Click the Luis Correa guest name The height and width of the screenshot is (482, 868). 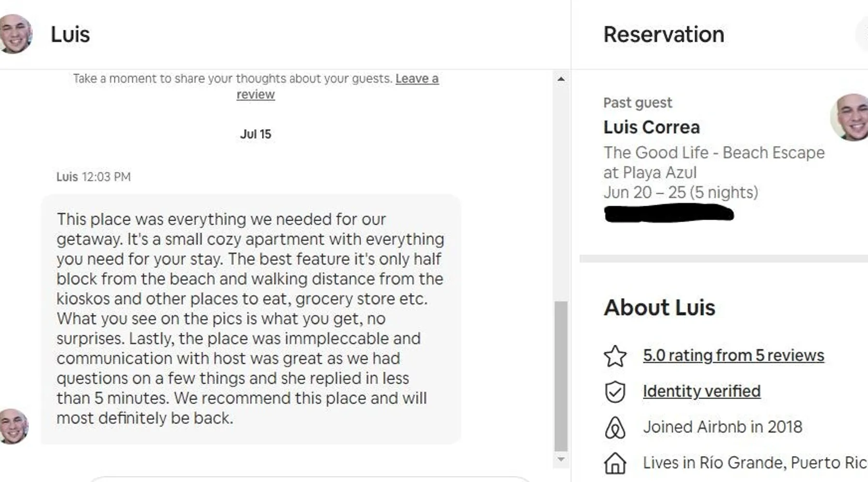(x=651, y=127)
